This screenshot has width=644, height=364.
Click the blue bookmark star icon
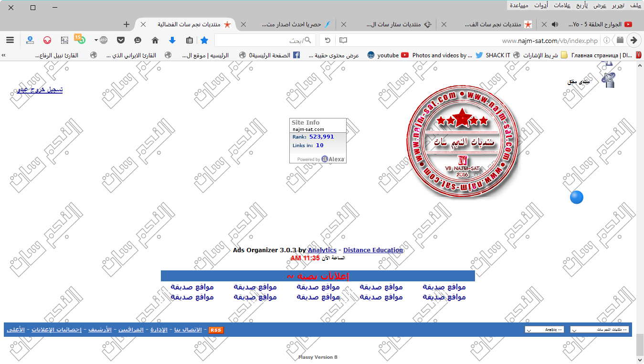pyautogui.click(x=204, y=40)
